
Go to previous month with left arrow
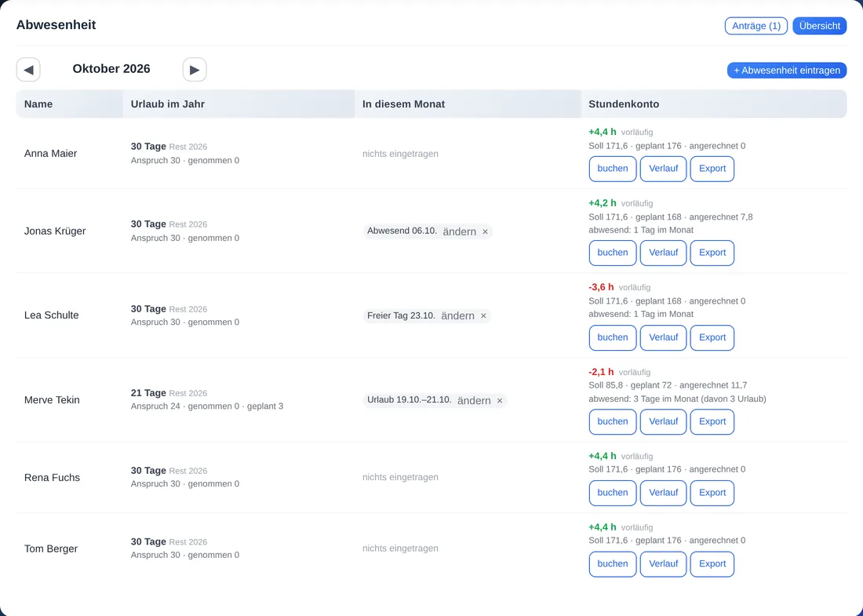tap(28, 70)
